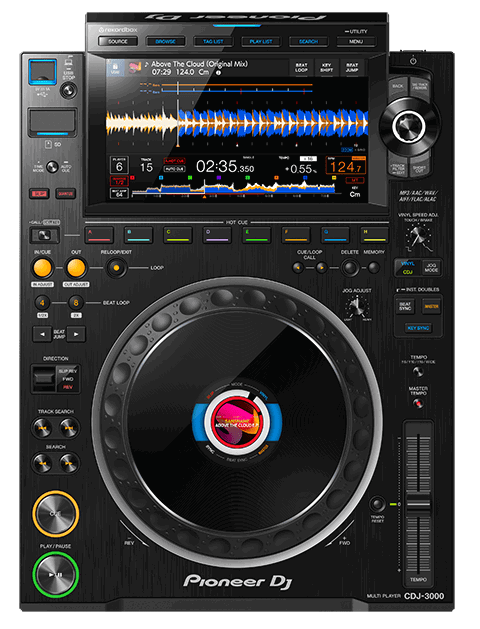Push the TEMPO range button
Viewport: 480px width, 629px height.
[418, 372]
